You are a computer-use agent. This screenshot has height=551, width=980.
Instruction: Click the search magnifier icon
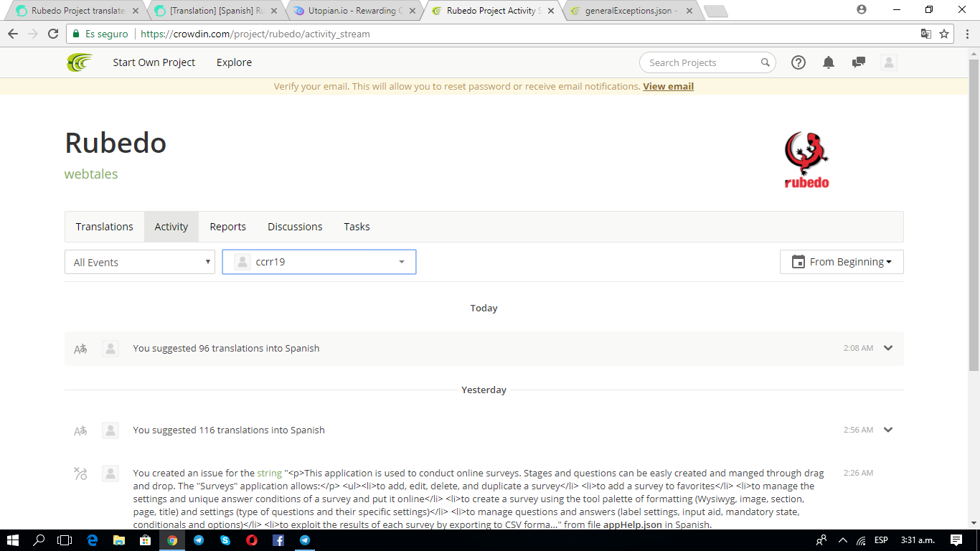[x=765, y=62]
